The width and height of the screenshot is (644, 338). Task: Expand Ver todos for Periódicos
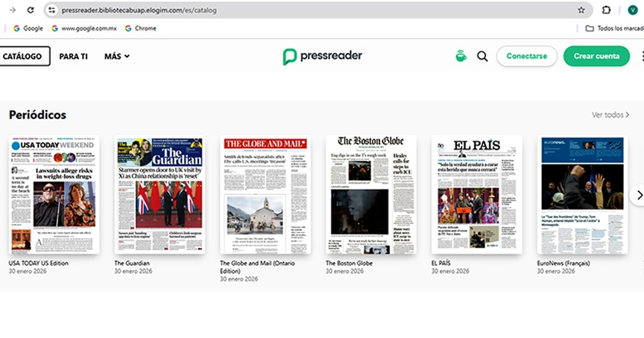coord(610,115)
